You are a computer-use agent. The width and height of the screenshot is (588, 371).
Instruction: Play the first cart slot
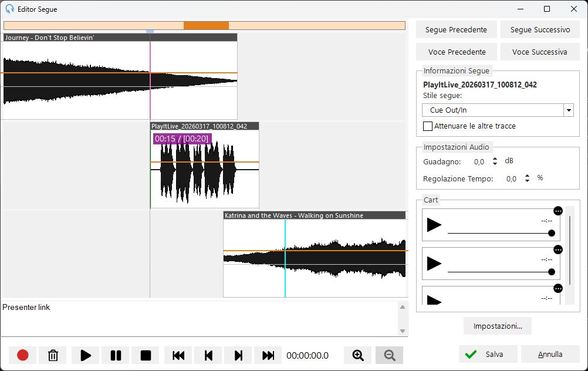pyautogui.click(x=434, y=225)
